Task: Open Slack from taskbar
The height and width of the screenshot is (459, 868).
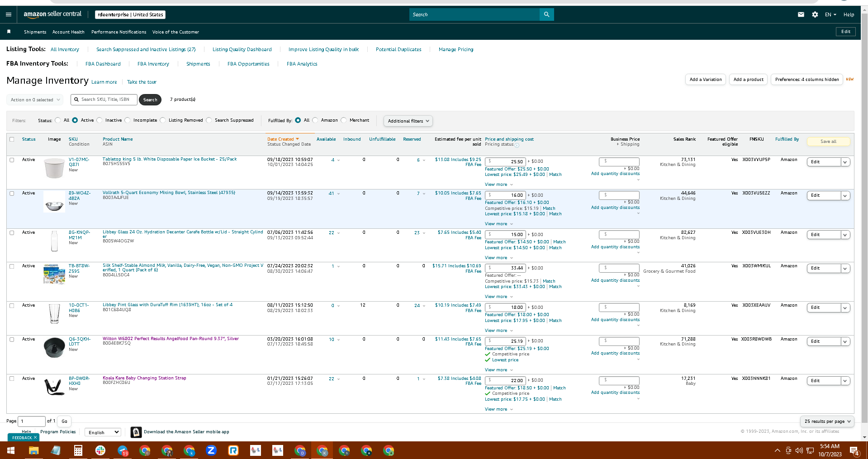Action: pos(100,450)
